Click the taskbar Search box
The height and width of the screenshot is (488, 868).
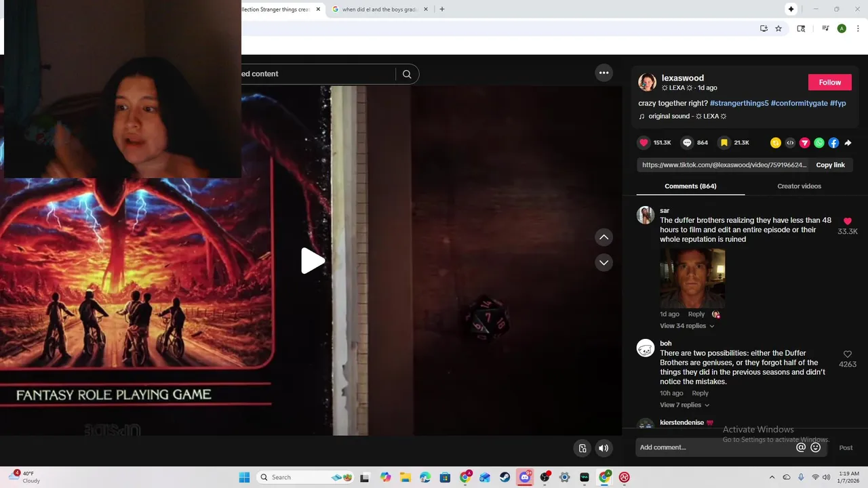point(307,477)
